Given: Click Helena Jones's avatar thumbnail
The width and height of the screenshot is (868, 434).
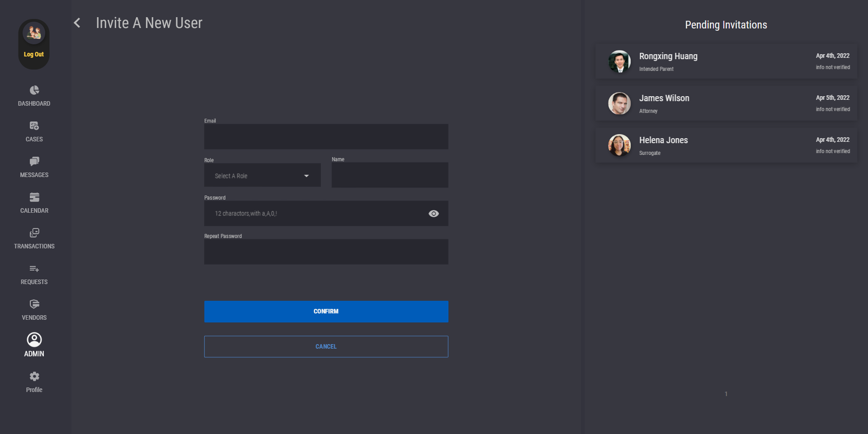Looking at the screenshot, I should point(619,145).
